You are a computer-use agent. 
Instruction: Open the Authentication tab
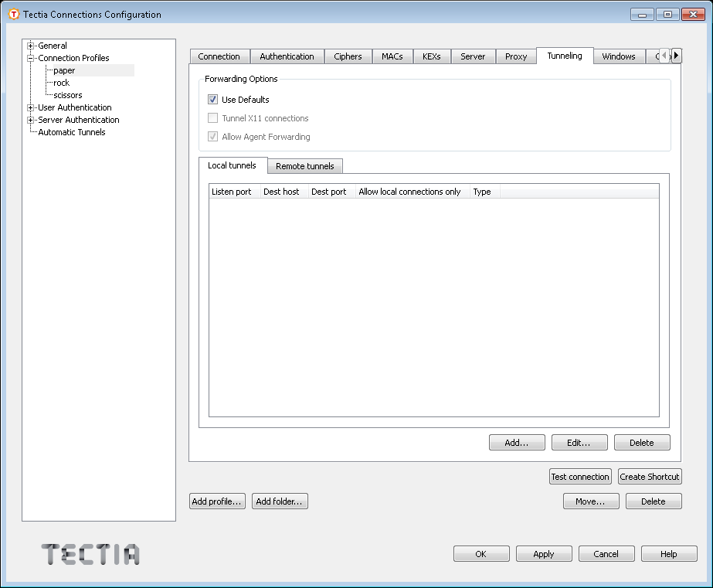[287, 56]
